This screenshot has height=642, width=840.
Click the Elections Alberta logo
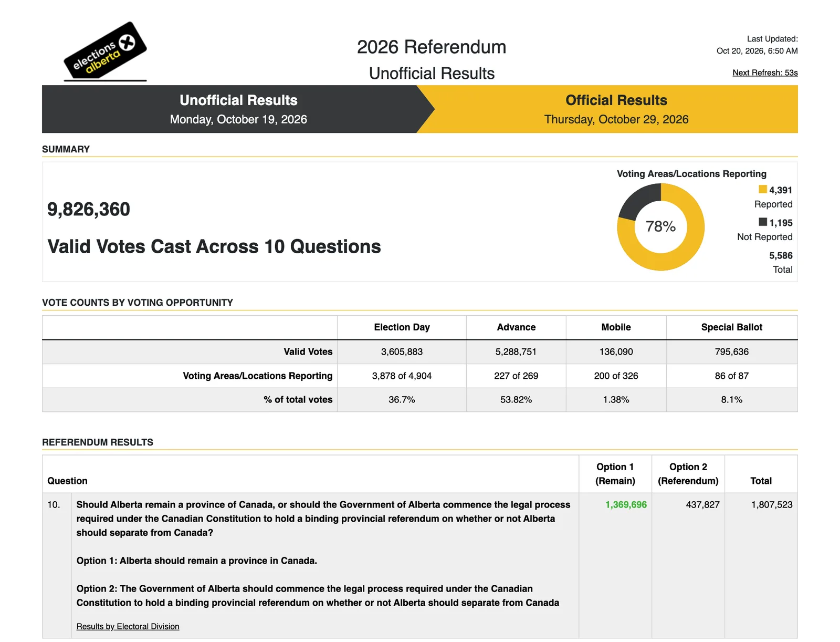click(105, 51)
